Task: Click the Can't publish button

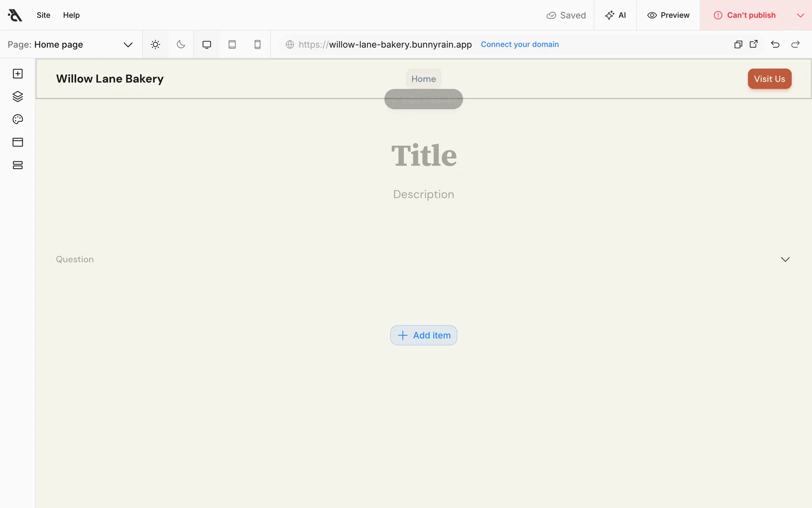Action: [x=745, y=15]
